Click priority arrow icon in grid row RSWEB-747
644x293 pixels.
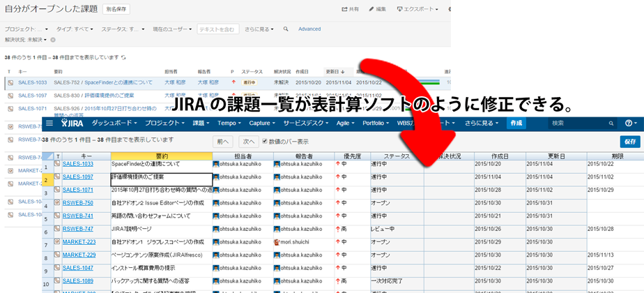click(338, 230)
